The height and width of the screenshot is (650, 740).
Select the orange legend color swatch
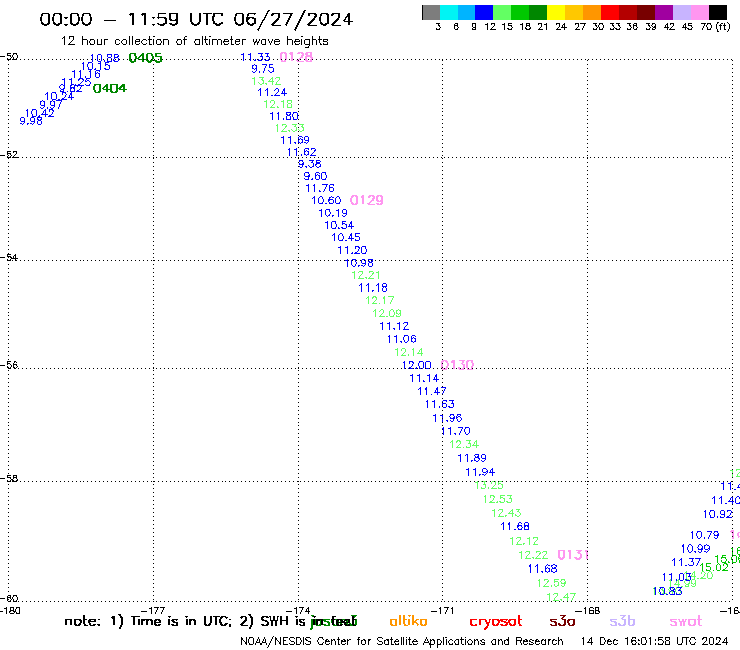tap(592, 12)
